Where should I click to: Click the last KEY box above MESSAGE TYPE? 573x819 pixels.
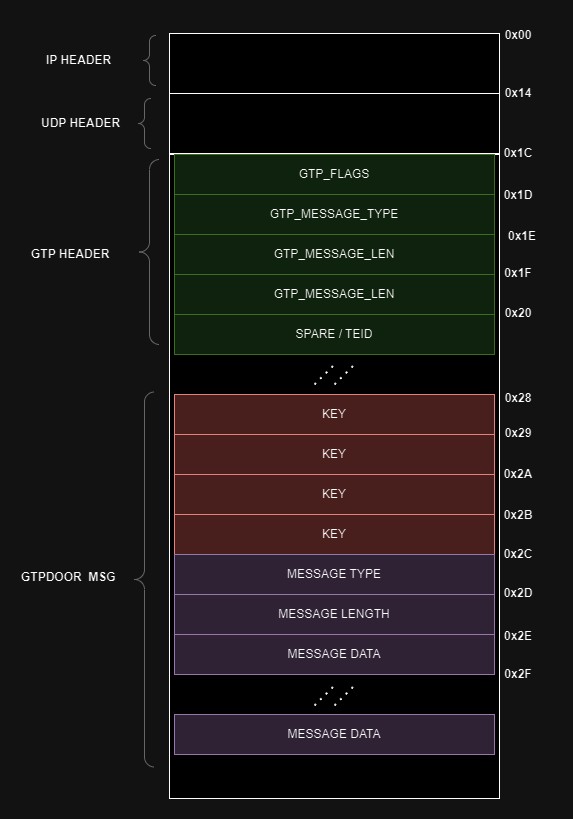pos(334,534)
